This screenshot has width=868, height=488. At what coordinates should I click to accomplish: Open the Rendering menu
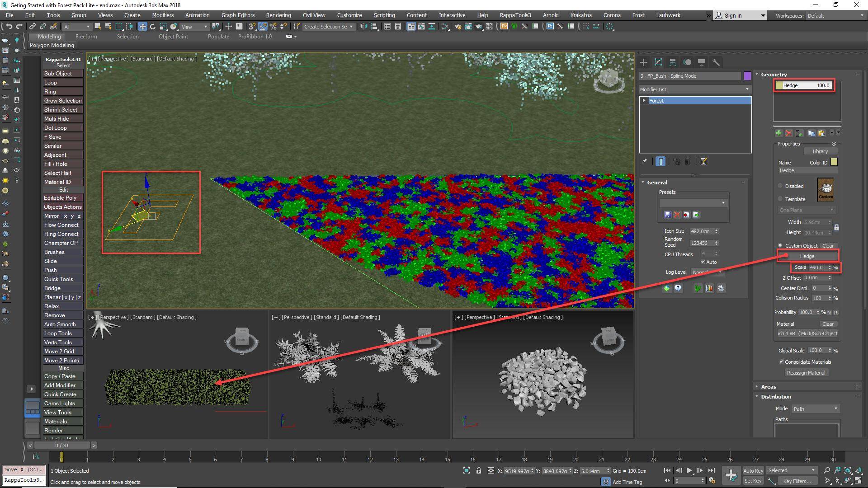coord(278,15)
